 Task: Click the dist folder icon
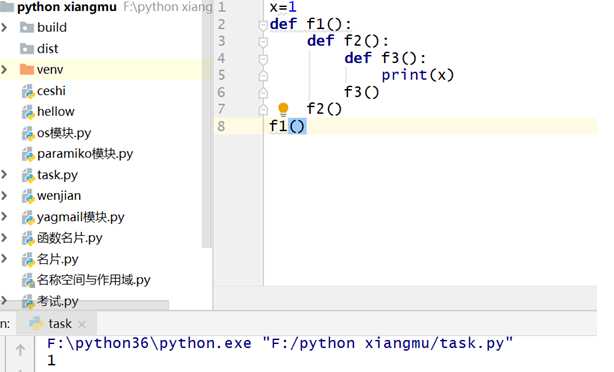pyautogui.click(x=27, y=49)
